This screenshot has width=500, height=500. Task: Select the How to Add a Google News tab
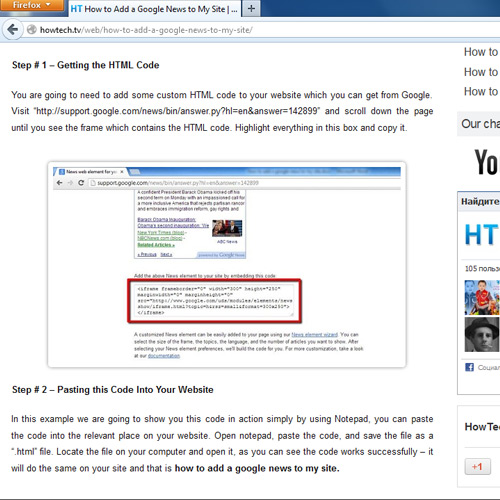coord(154,9)
